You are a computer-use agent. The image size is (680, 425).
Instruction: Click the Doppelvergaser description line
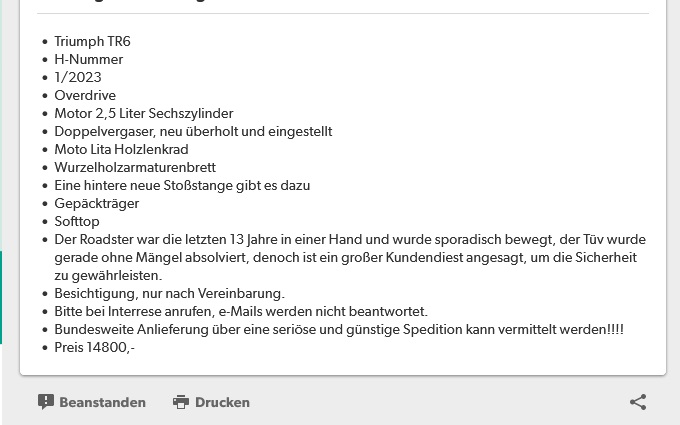[x=193, y=131]
